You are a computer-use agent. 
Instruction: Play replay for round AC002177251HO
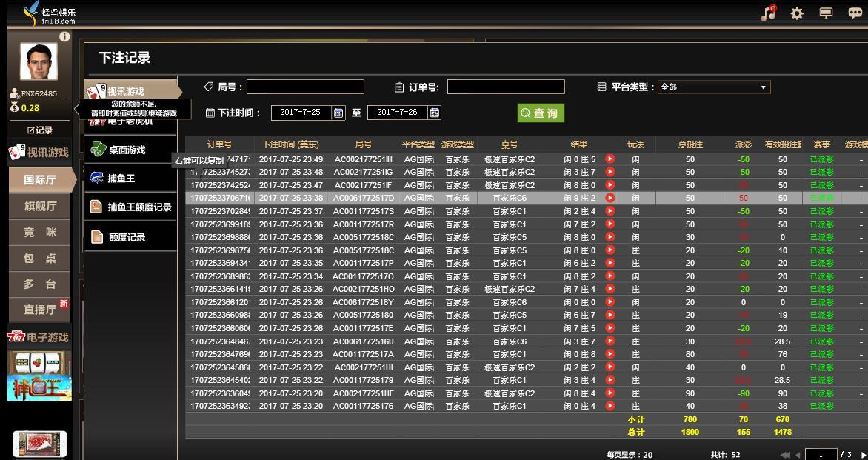[610, 289]
